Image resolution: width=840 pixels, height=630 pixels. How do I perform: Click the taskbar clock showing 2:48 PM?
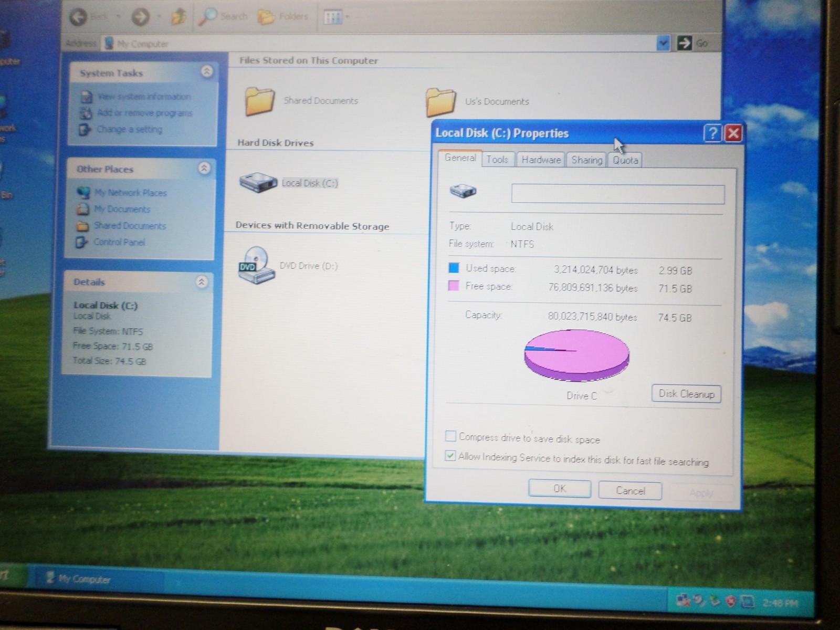(x=780, y=603)
